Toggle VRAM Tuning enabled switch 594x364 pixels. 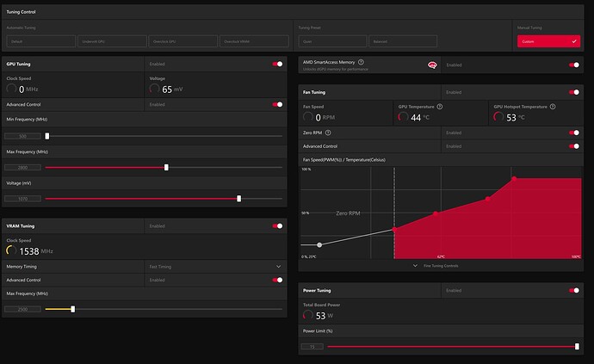278,226
